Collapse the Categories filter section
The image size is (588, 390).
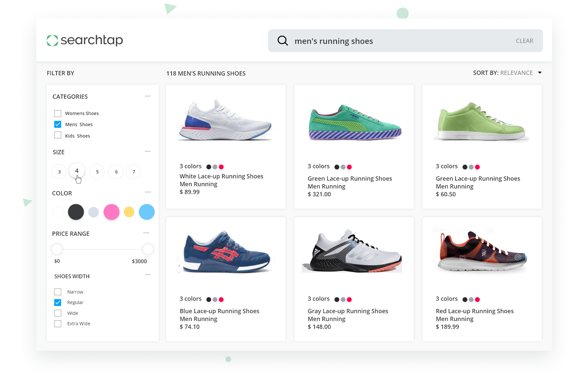tap(148, 96)
